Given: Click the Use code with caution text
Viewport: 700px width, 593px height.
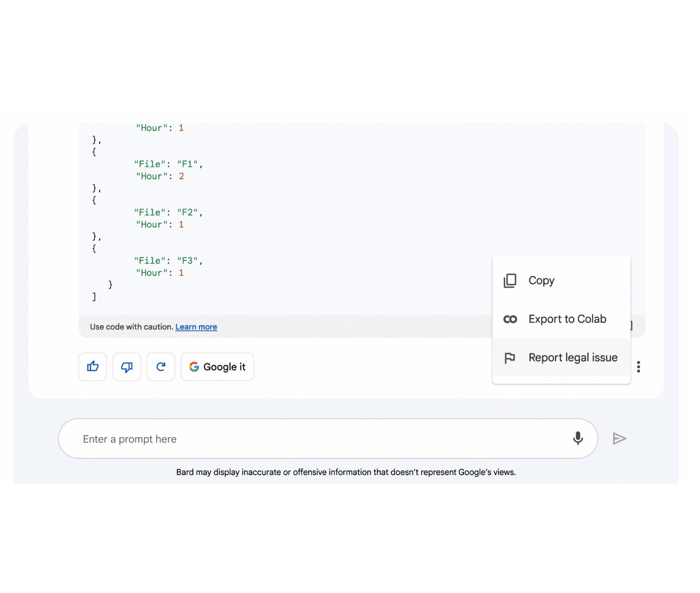Looking at the screenshot, I should pyautogui.click(x=132, y=327).
